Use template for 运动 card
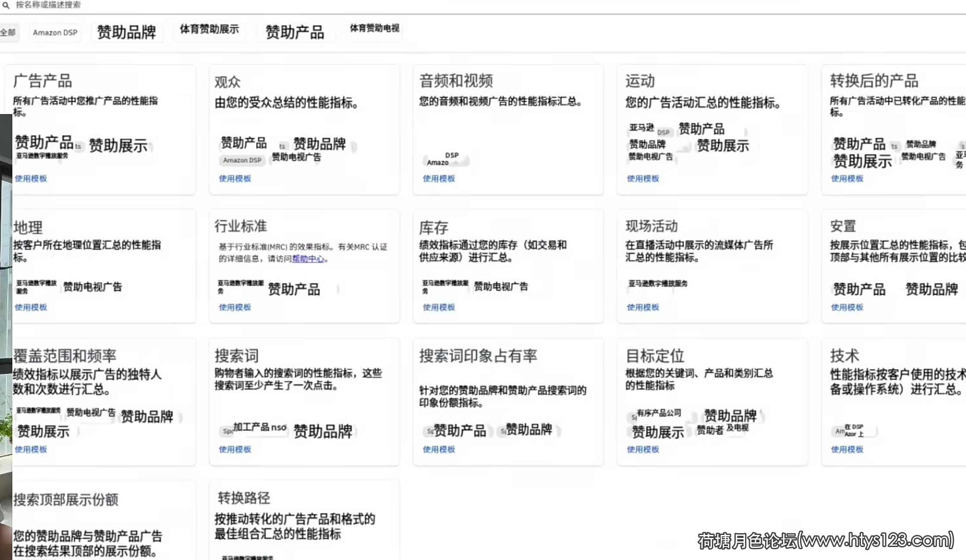Image resolution: width=966 pixels, height=560 pixels. [643, 178]
